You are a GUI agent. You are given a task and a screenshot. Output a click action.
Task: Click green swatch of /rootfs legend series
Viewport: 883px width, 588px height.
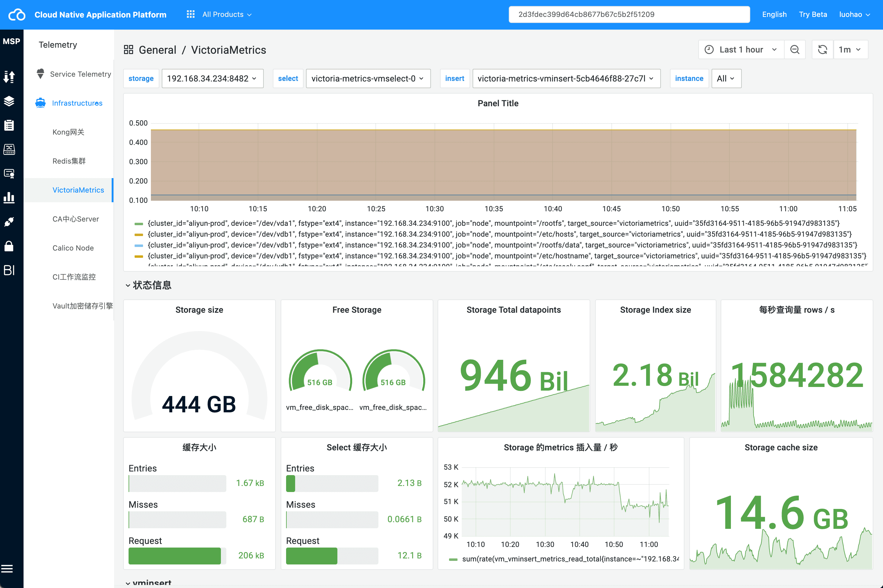click(139, 224)
